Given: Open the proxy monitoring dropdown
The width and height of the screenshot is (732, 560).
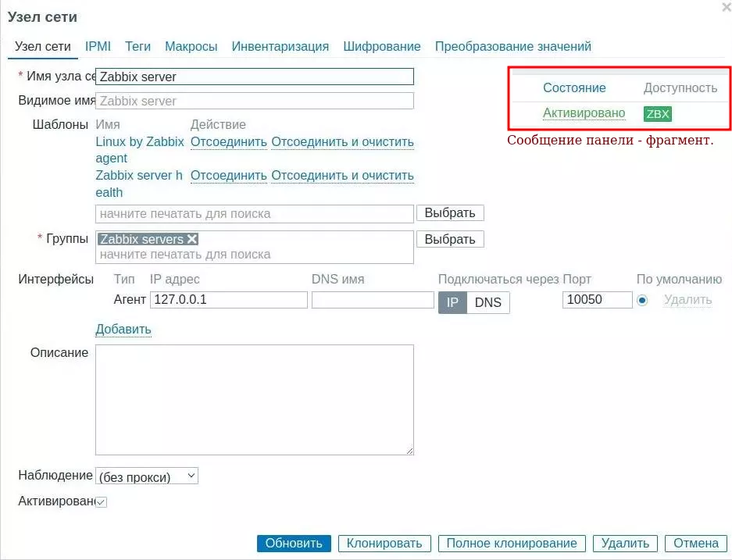Looking at the screenshot, I should pos(147,476).
